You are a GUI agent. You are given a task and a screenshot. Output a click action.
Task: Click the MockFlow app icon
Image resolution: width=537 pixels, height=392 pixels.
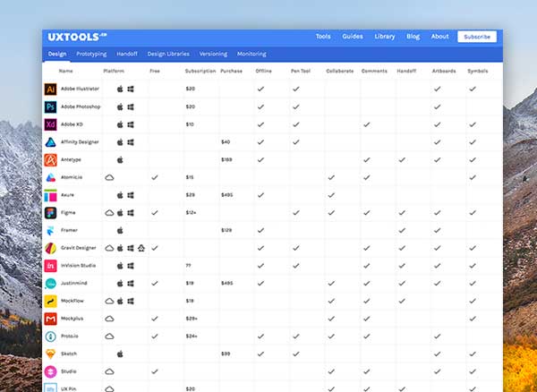50,301
